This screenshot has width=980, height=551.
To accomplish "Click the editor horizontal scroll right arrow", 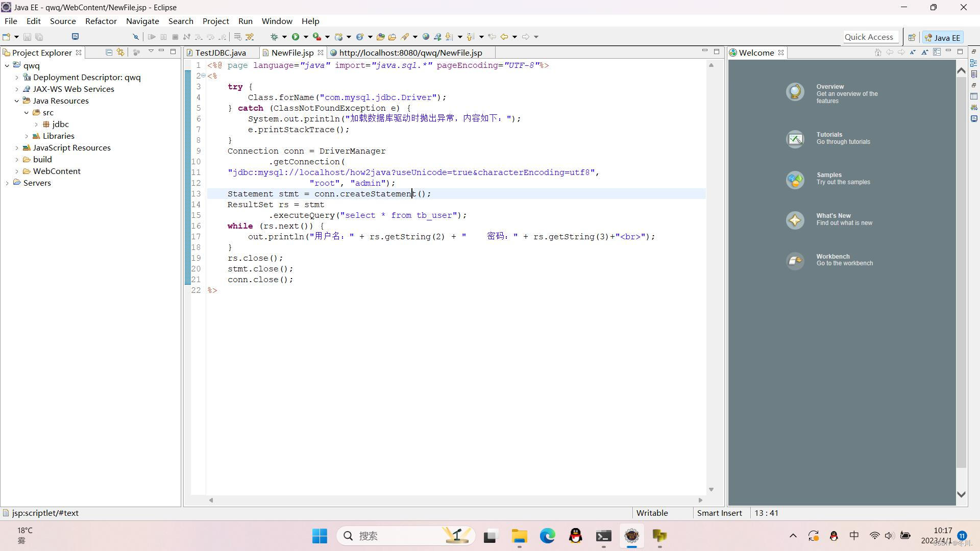I will point(700,500).
